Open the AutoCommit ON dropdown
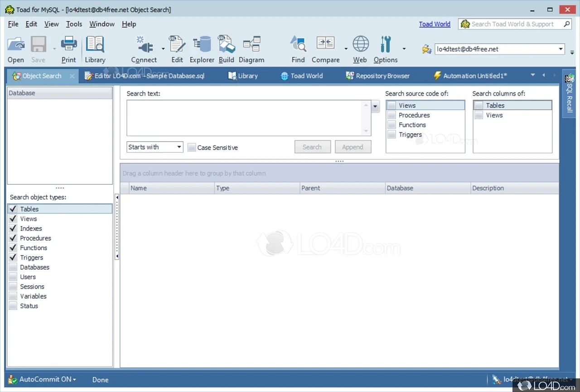 [48, 379]
